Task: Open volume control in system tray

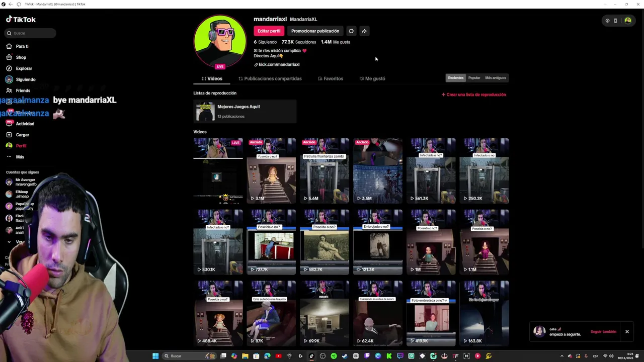Action: [611, 356]
